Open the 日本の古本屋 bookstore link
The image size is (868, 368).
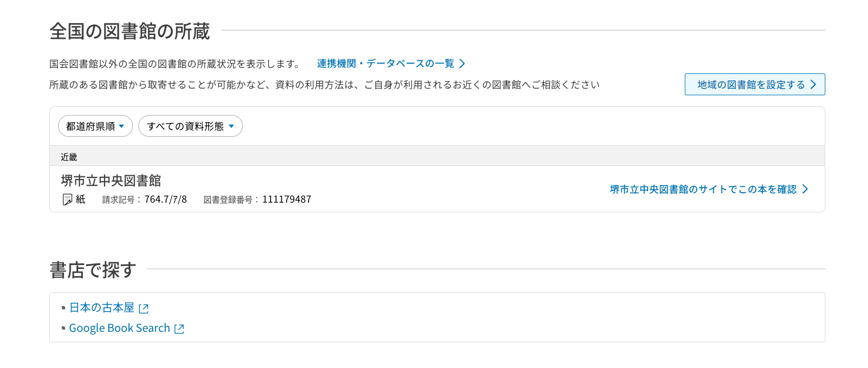(102, 308)
